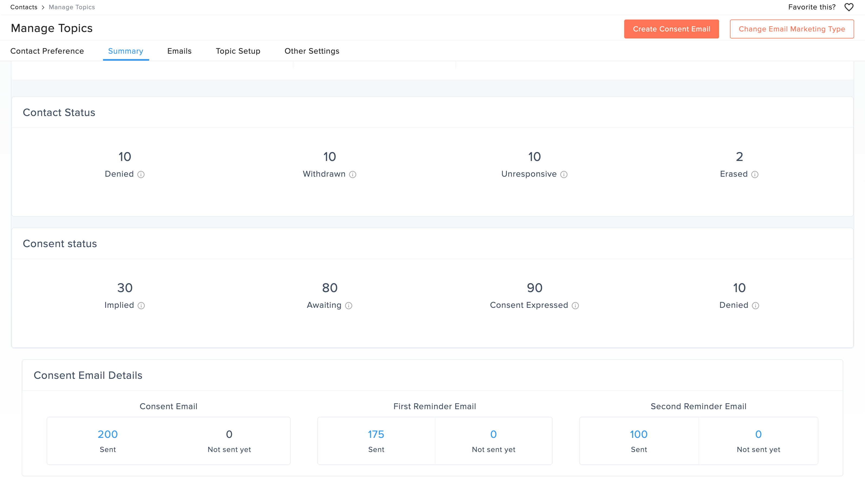Click info icon beside Erased
Viewport: 865px width, 504px height.
754,174
